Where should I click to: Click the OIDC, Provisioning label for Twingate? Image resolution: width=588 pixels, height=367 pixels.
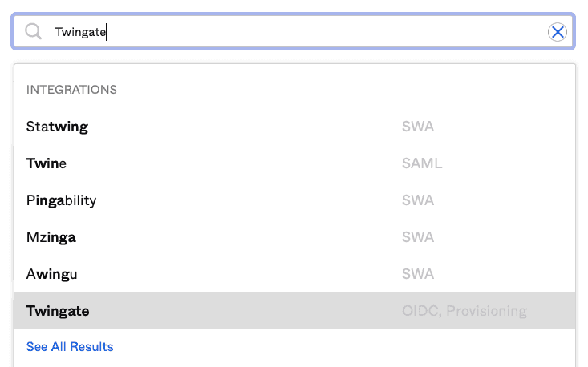(x=464, y=311)
